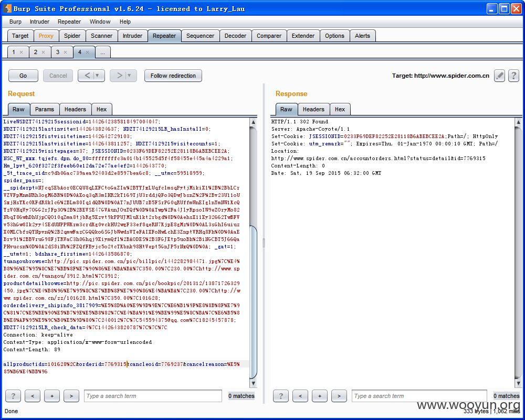Image resolution: width=525 pixels, height=420 pixels.
Task: Switch to the Alerts tab
Action: 363,36
